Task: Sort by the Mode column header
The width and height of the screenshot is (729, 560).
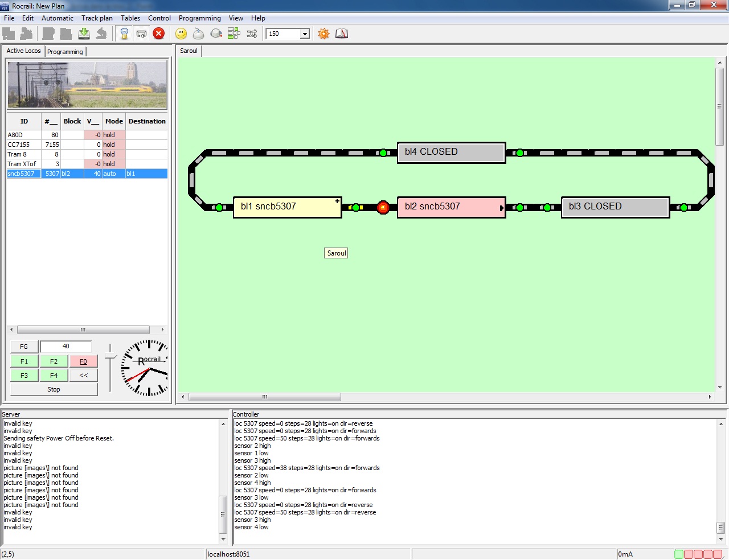Action: 114,121
